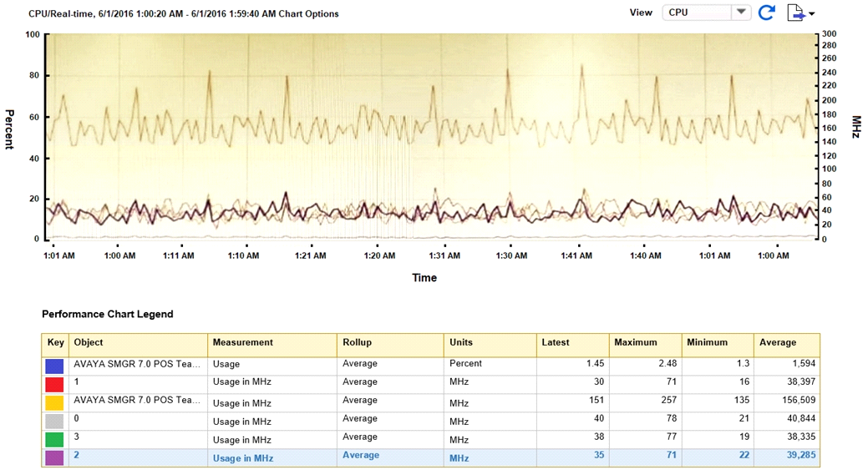Image resolution: width=868 pixels, height=475 pixels.
Task: Select the AVAYA SMGR Usage Percent row
Action: click(x=418, y=365)
